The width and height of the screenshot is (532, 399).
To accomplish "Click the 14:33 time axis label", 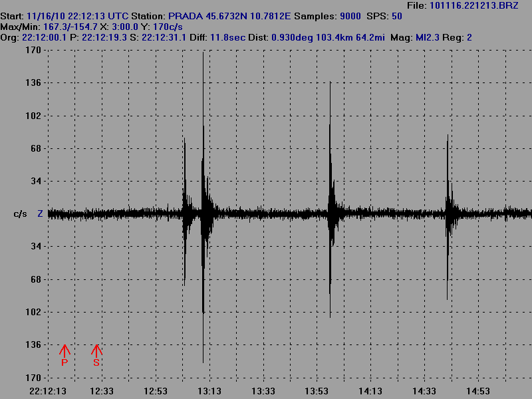I will pyautogui.click(x=424, y=391).
